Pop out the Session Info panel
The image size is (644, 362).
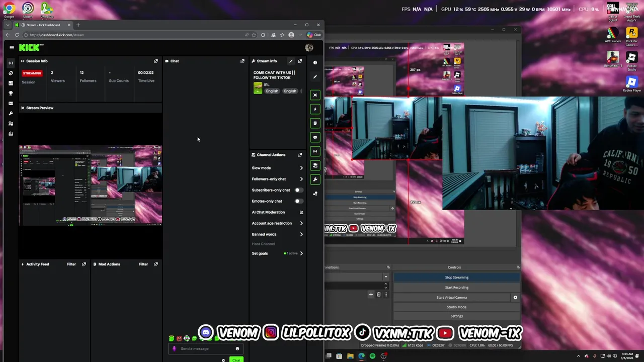coord(156,61)
